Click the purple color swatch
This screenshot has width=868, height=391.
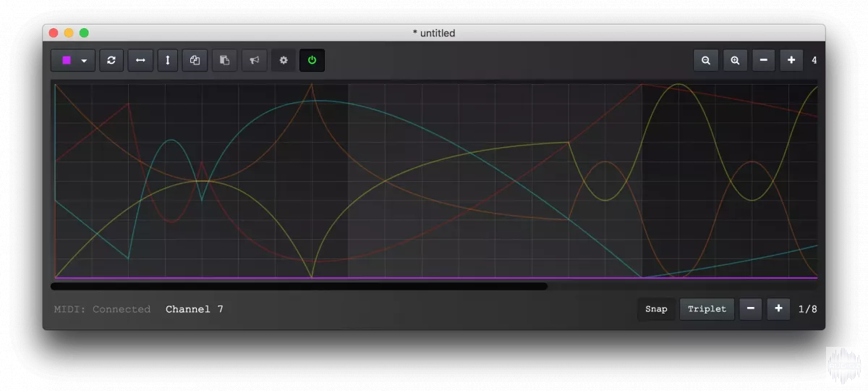[x=67, y=60]
